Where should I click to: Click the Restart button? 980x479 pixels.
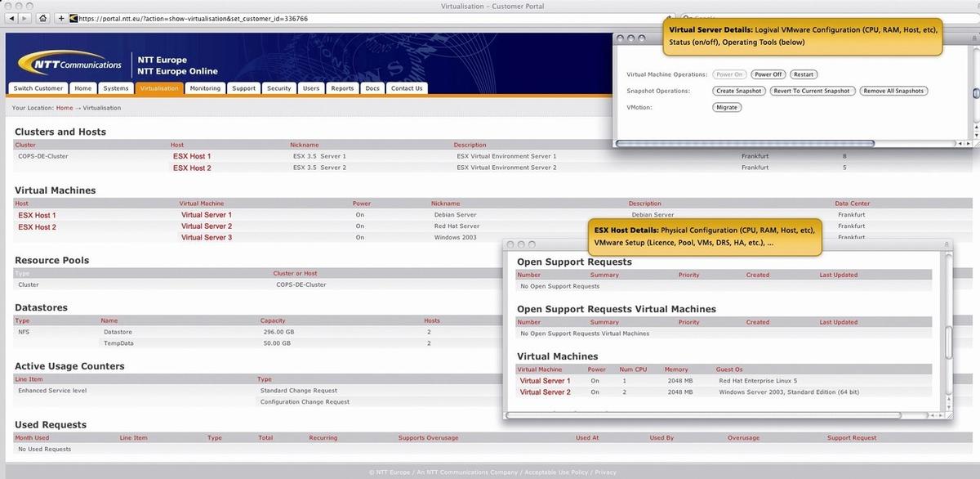tap(804, 74)
